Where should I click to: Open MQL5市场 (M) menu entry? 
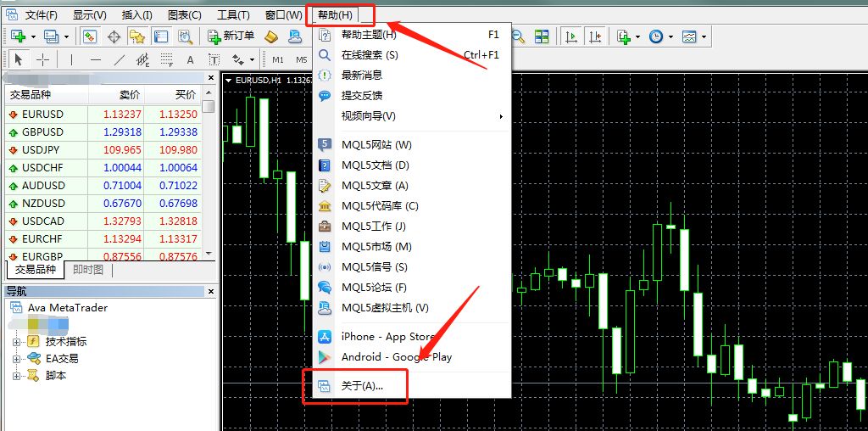tap(411, 247)
